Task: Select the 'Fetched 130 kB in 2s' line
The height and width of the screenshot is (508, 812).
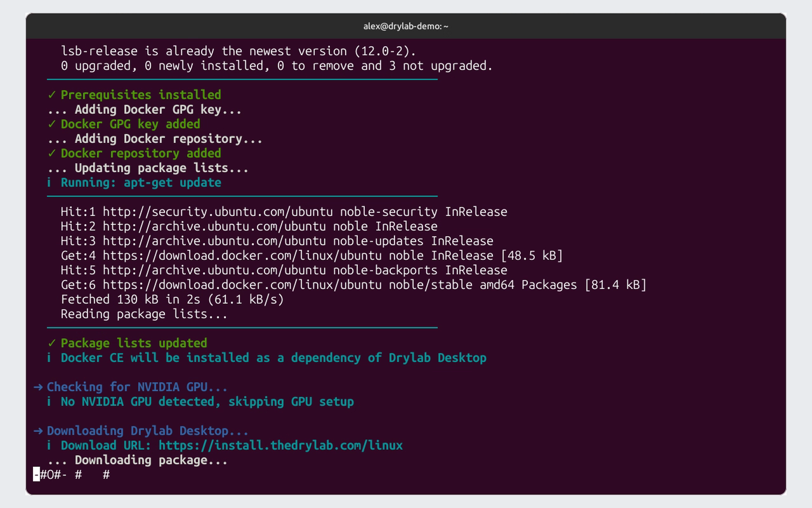Action: coord(172,300)
